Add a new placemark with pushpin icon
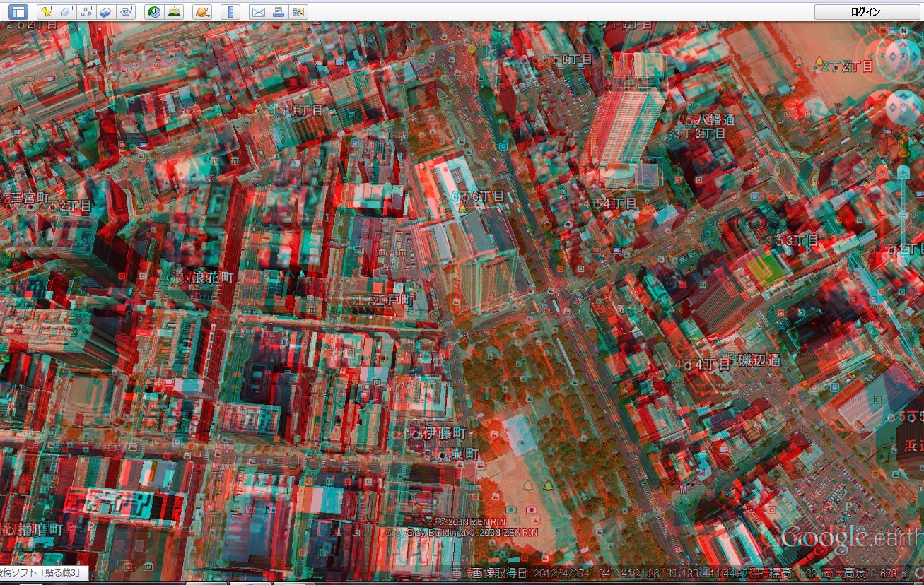 [46, 11]
